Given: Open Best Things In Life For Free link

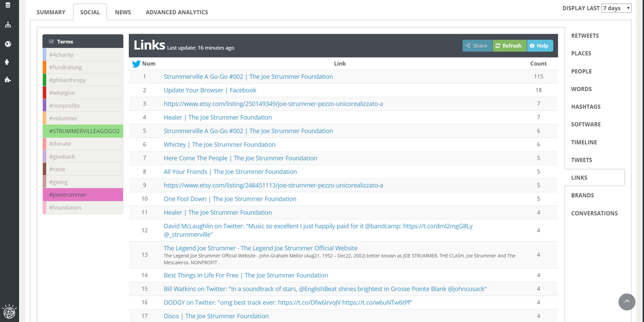Looking at the screenshot, I should tap(246, 275).
